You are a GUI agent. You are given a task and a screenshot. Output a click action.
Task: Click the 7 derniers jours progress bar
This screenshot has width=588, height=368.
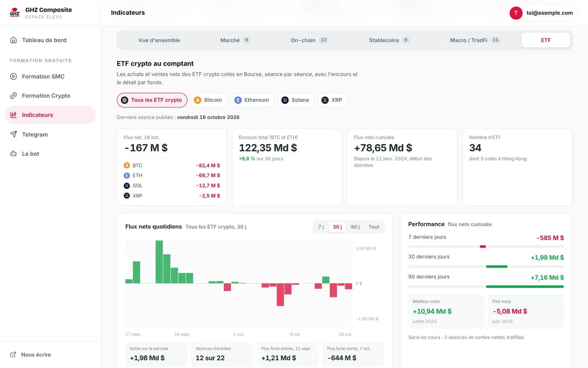[486, 246]
